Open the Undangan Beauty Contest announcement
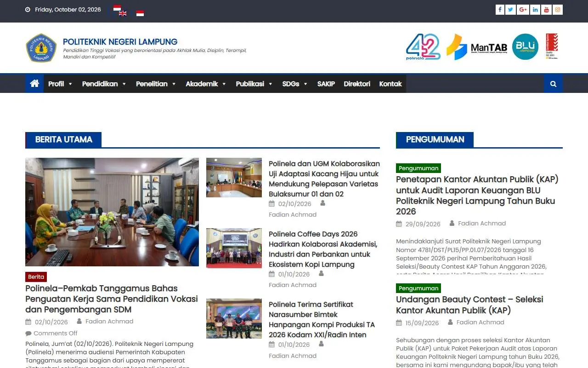The image size is (588, 368). coord(469,305)
